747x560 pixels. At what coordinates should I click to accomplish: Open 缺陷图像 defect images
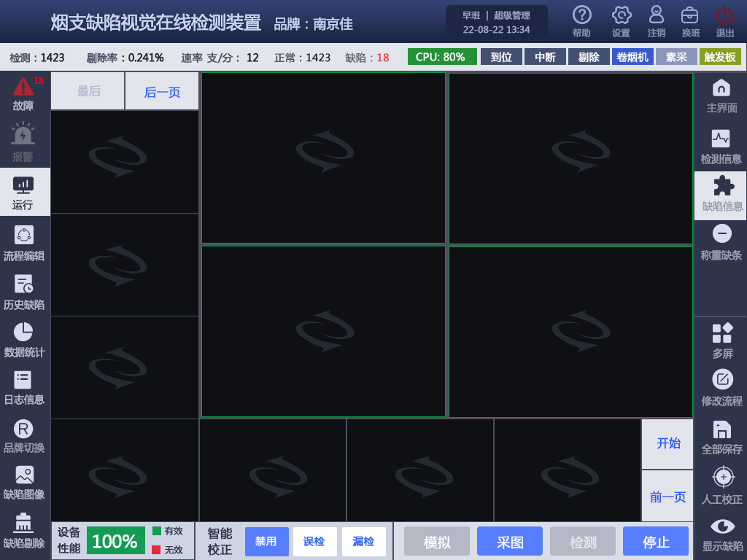pos(24,483)
